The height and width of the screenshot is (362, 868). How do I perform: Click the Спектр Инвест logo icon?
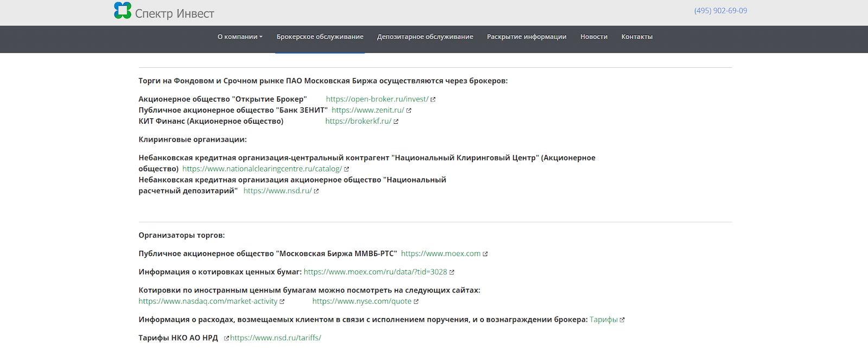(123, 10)
